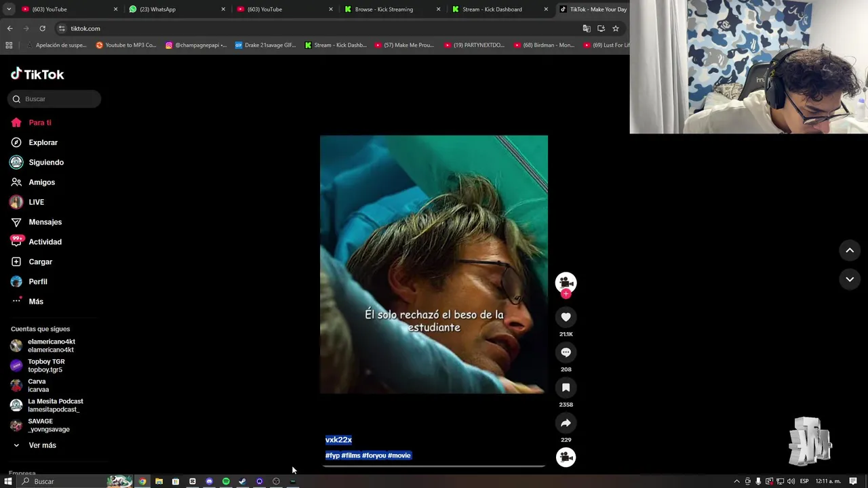Open the Más options menu
Viewport: 868px width, 488px height.
[x=35, y=302]
